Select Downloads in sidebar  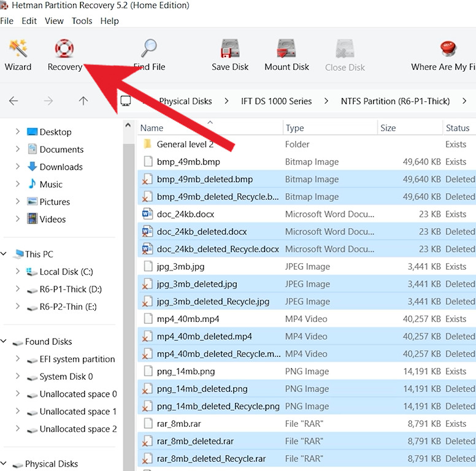pyautogui.click(x=61, y=167)
